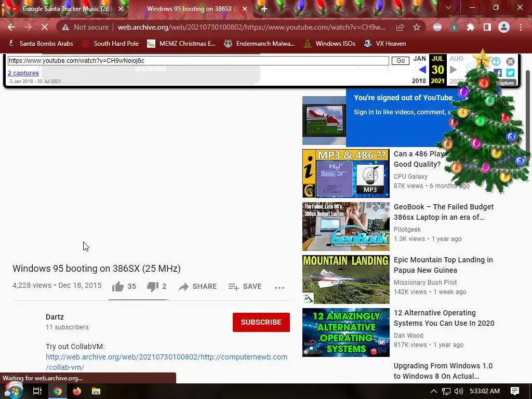The height and width of the screenshot is (399, 532).
Task: Open Santa Bombs Arabs bookmark
Action: 41,44
